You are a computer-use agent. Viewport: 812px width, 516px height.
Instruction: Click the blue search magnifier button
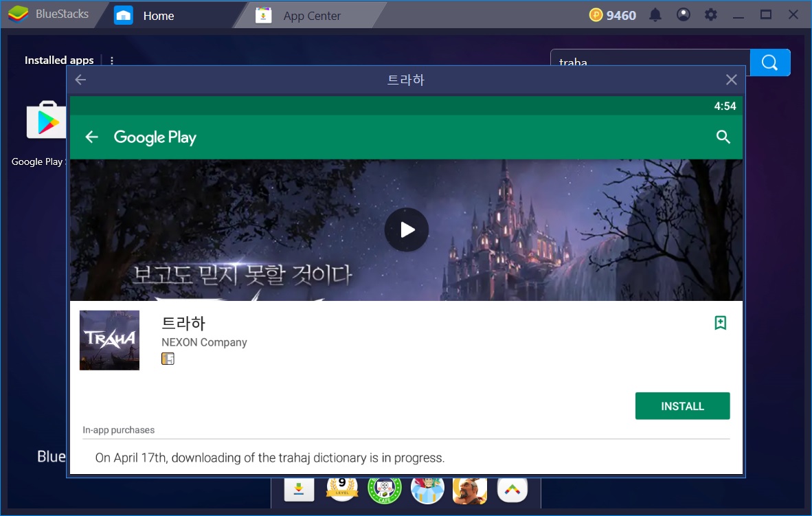(770, 63)
